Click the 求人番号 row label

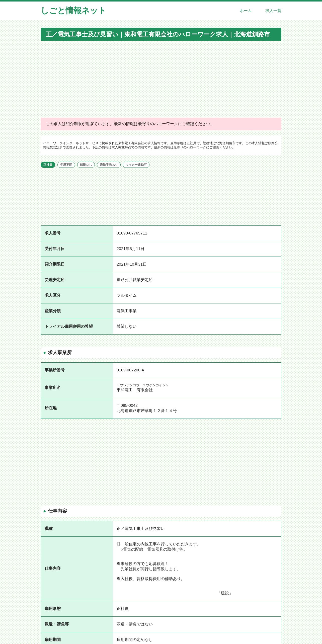click(53, 233)
